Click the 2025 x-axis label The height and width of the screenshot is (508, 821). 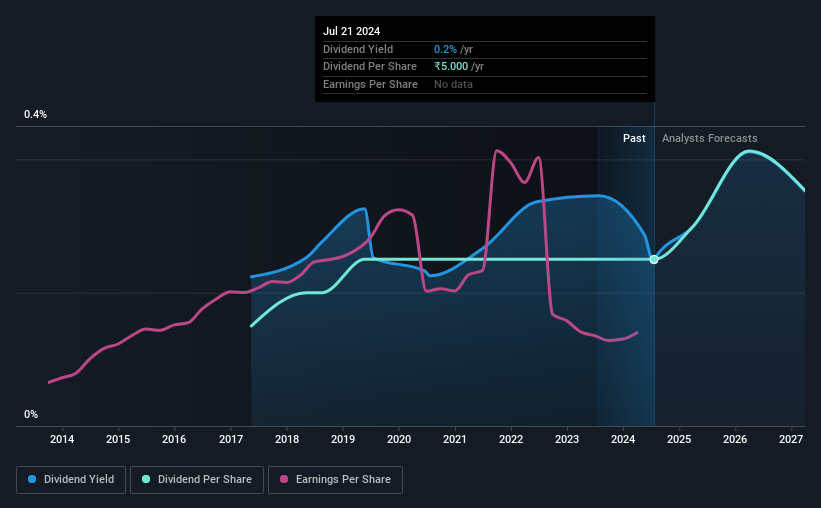click(679, 439)
